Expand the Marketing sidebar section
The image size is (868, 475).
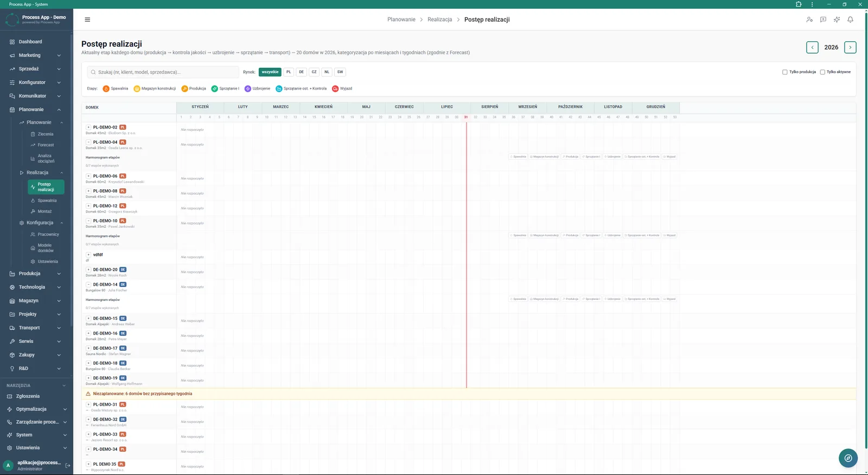coord(36,55)
